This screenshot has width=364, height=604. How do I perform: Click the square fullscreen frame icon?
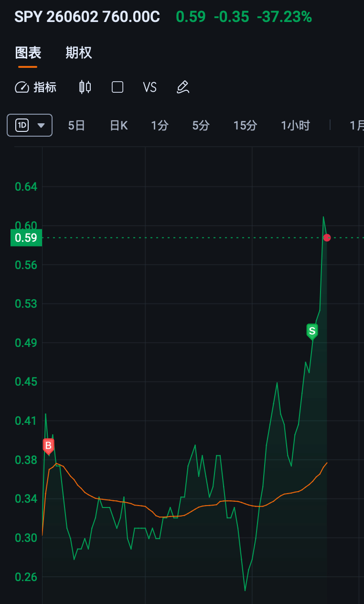(x=118, y=87)
